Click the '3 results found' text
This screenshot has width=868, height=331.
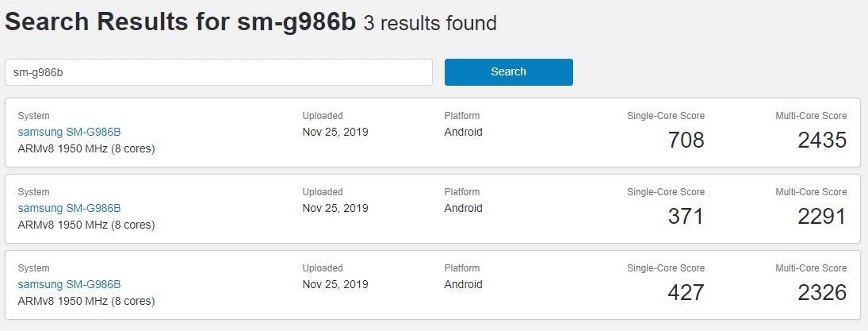pyautogui.click(x=430, y=24)
